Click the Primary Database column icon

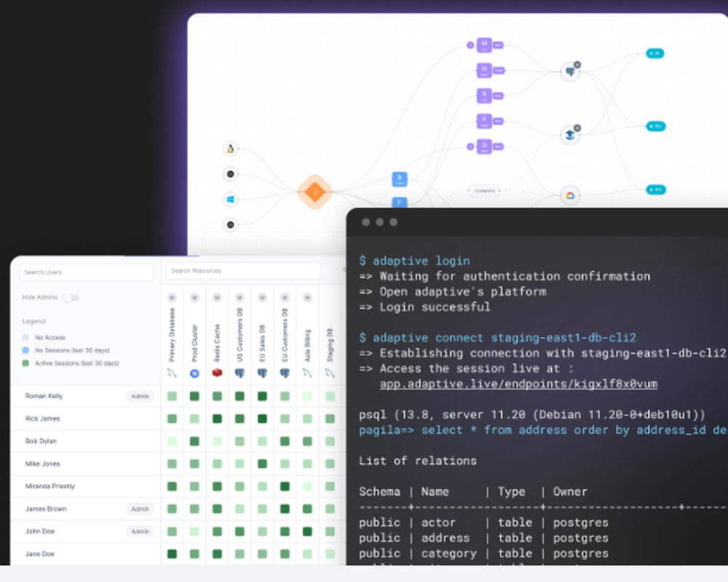(172, 373)
